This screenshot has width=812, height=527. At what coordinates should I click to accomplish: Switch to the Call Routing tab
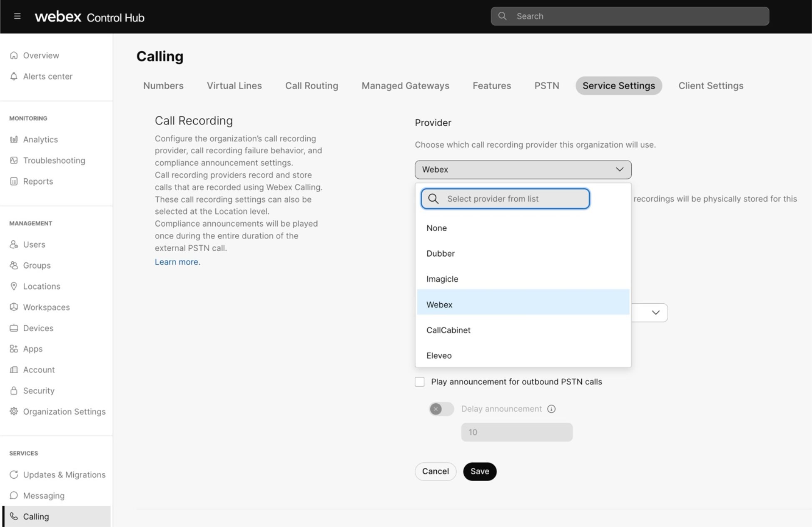311,85
